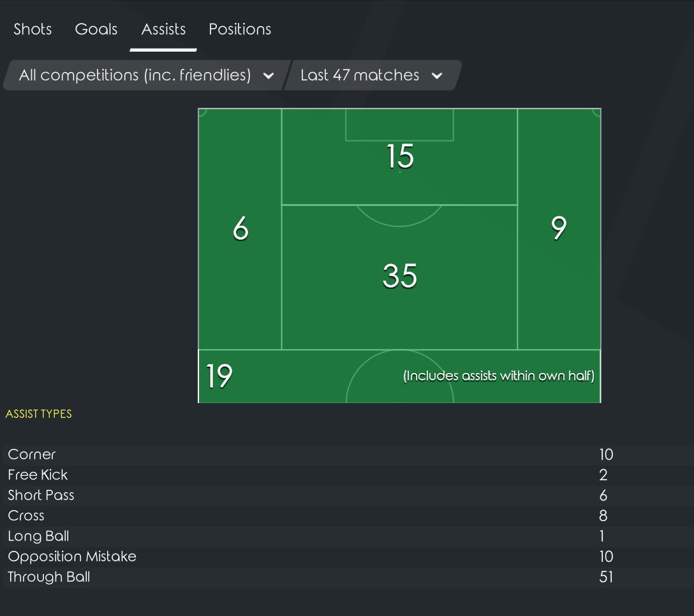Open the Goals tab
Viewport: 694px width, 616px height.
pyautogui.click(x=96, y=29)
